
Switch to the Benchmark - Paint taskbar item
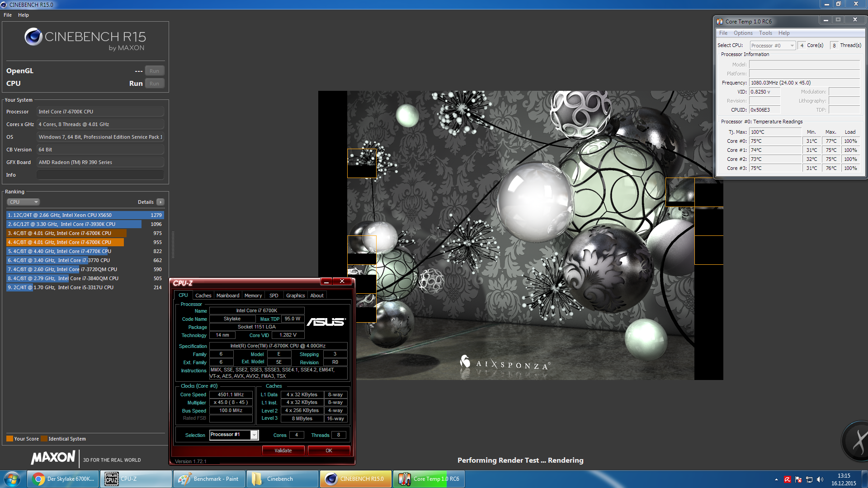(x=209, y=479)
